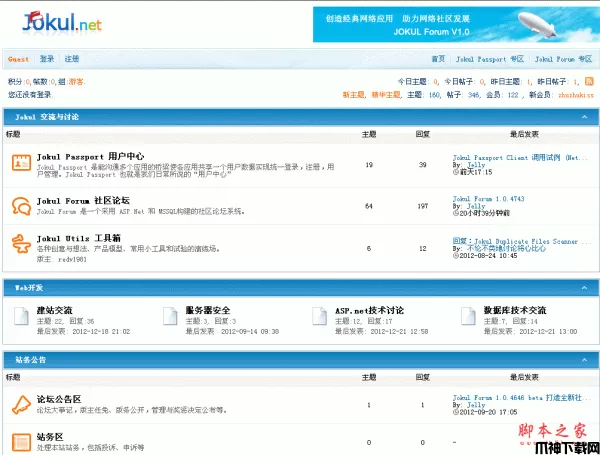Screen dimensions: 600x455
Task: Click the Jokul Forum speech-bubble board icon
Action: pyautogui.click(x=20, y=205)
